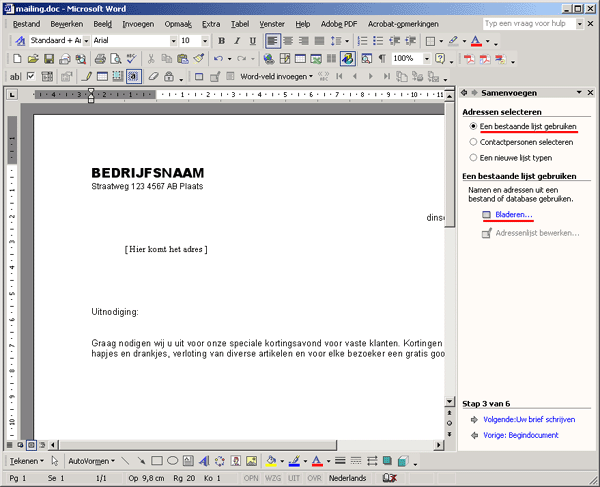Click the Italic formatting button

point(237,41)
